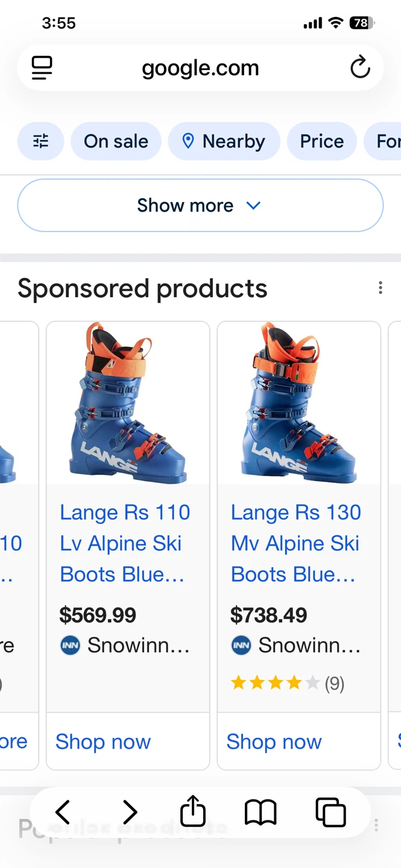Tap the Lange Rs 110 boot image

pyautogui.click(x=128, y=403)
